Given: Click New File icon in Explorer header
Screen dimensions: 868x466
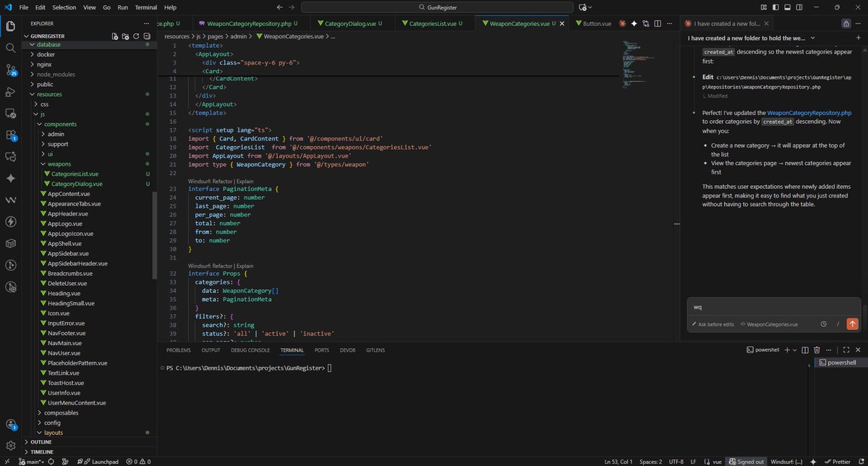Looking at the screenshot, I should coord(115,35).
